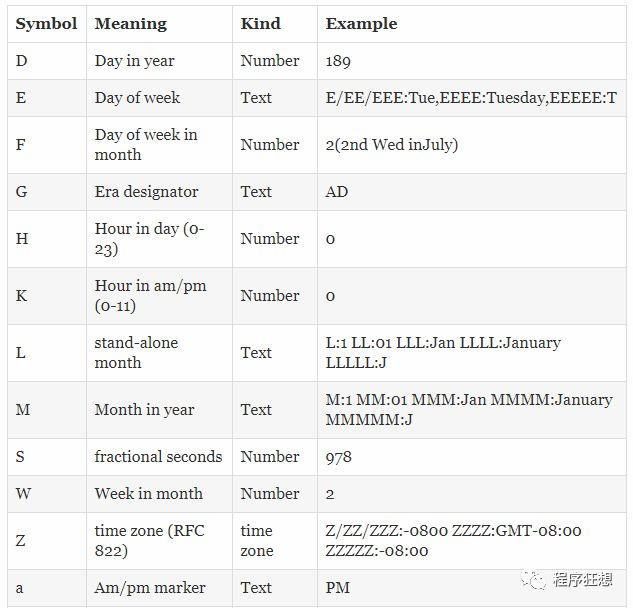Click the example value 189
633x608 pixels.
(x=338, y=61)
